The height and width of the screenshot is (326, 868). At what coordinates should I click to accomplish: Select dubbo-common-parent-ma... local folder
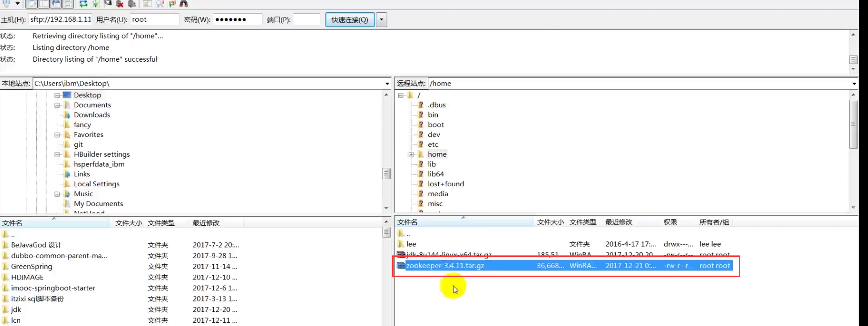(x=59, y=256)
